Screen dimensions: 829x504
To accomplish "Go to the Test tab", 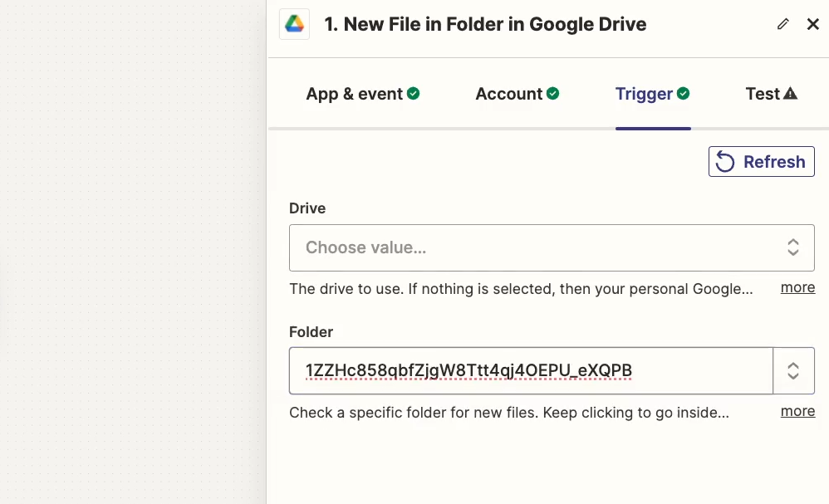I will click(x=772, y=94).
